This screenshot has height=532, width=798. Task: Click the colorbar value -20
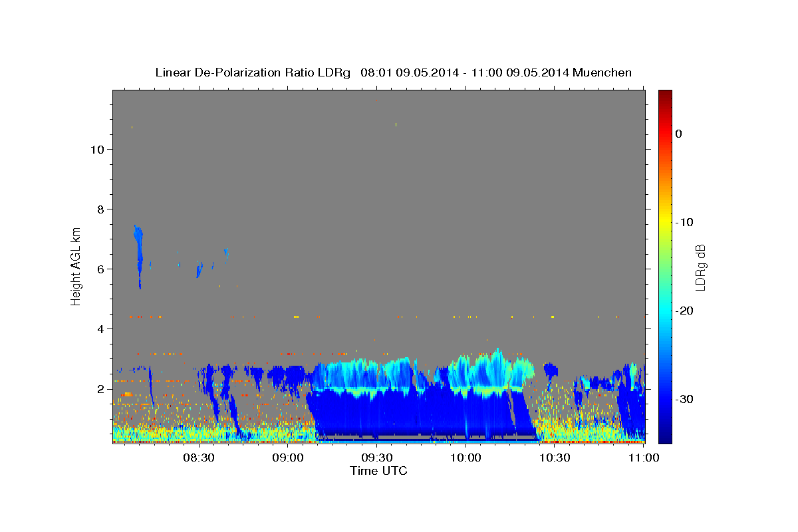[x=685, y=311]
